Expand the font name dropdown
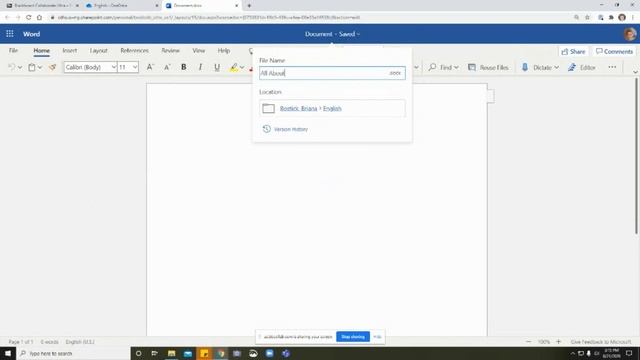 (113, 67)
